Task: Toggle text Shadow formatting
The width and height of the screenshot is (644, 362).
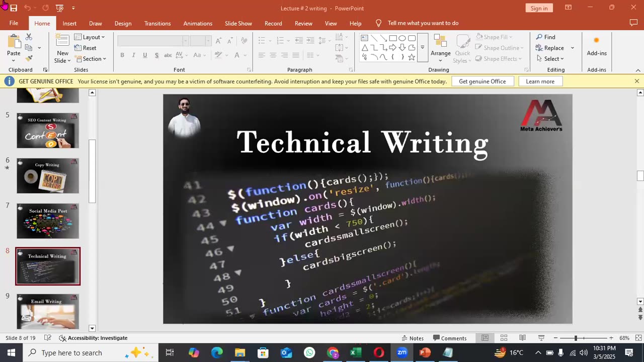Action: tap(156, 55)
